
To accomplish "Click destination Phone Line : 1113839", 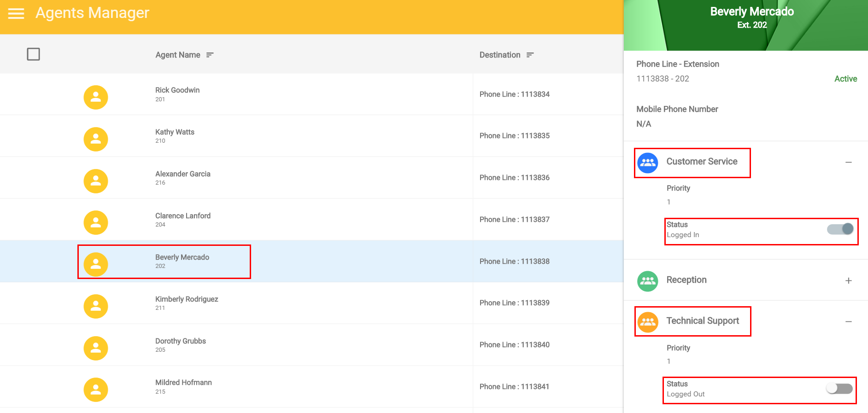I will pyautogui.click(x=515, y=303).
